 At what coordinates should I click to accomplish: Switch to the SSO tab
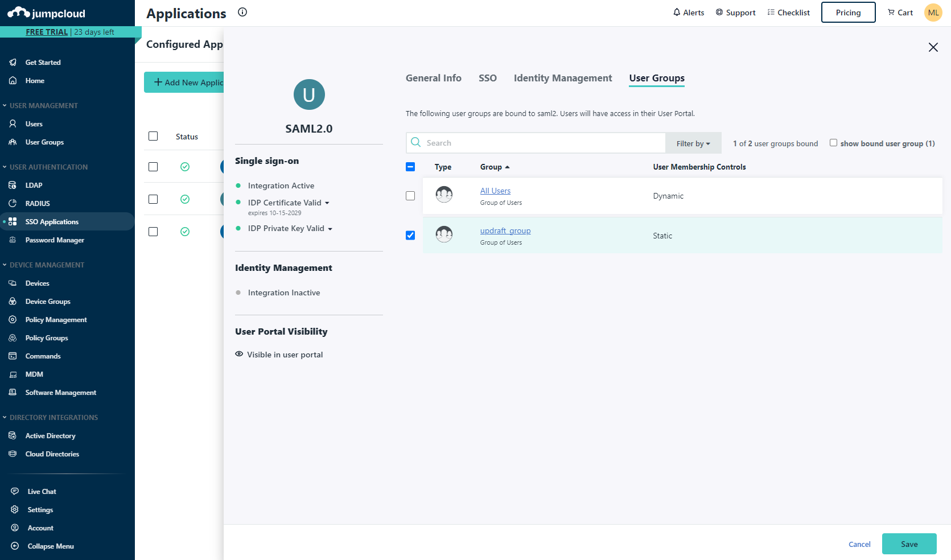[x=487, y=78]
